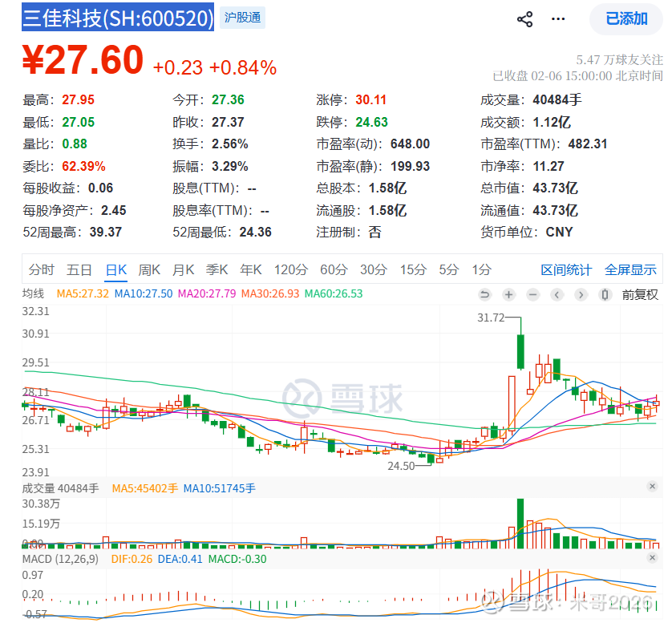Click the MA5:27.32 moving average label
This screenshot has height=623, width=672.
coord(83,294)
